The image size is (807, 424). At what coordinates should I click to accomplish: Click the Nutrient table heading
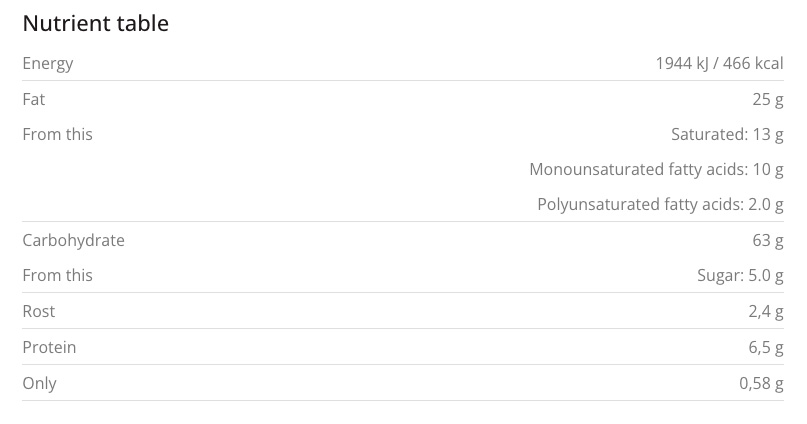pyautogui.click(x=95, y=24)
